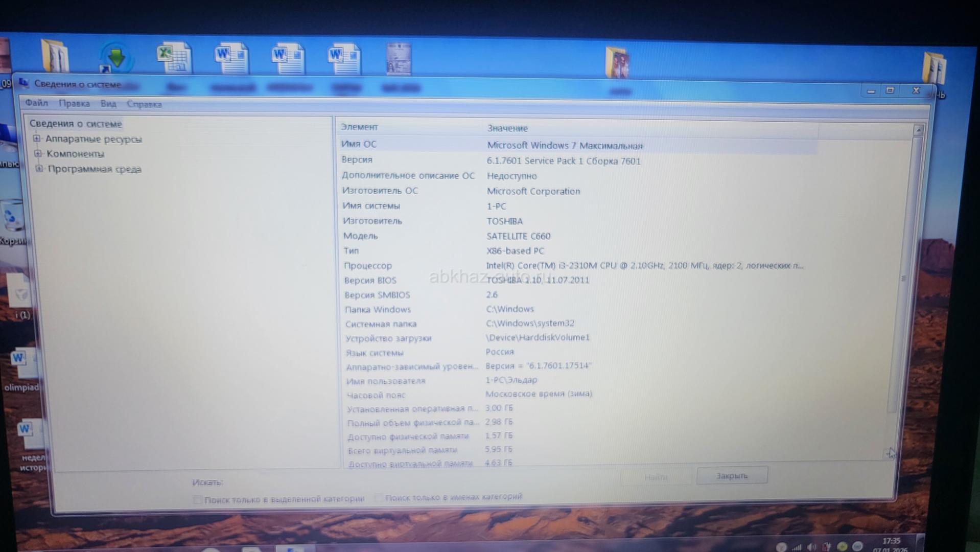The width and height of the screenshot is (980, 552).
Task: Select the Сведения о системе root node
Action: 76,124
